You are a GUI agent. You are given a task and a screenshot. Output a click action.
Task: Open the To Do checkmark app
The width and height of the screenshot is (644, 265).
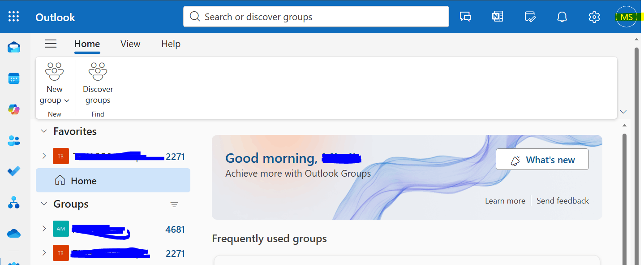[14, 171]
